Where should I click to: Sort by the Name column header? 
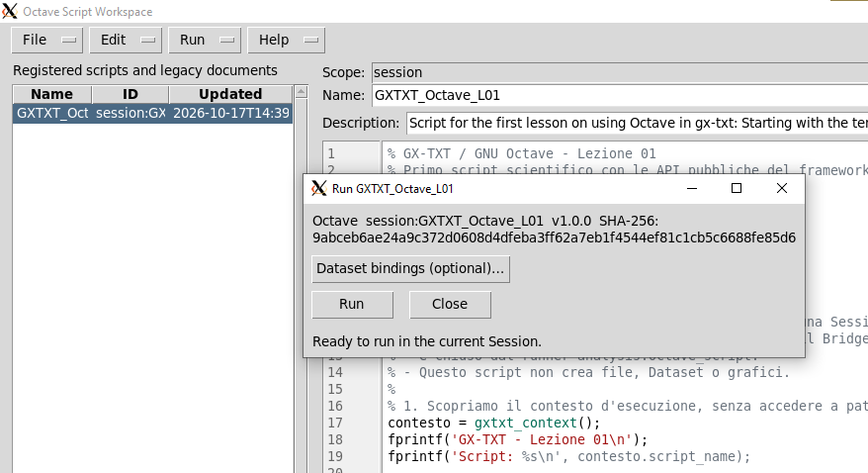pyautogui.click(x=52, y=94)
